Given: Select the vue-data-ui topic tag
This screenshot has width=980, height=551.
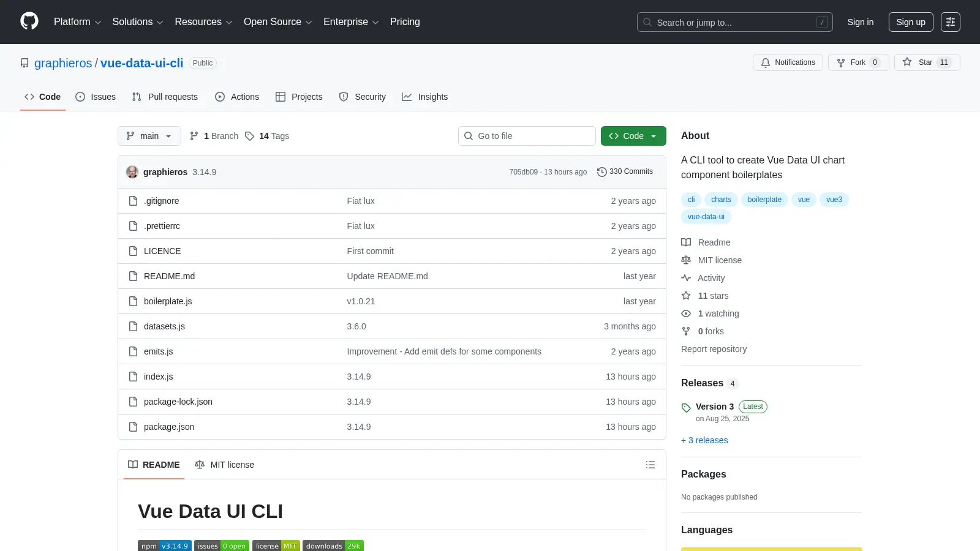Looking at the screenshot, I should tap(706, 217).
